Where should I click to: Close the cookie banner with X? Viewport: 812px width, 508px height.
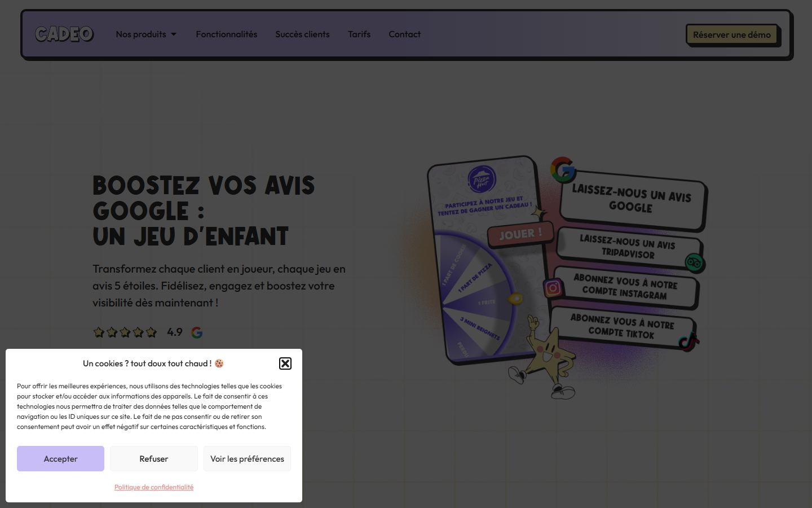click(x=285, y=364)
